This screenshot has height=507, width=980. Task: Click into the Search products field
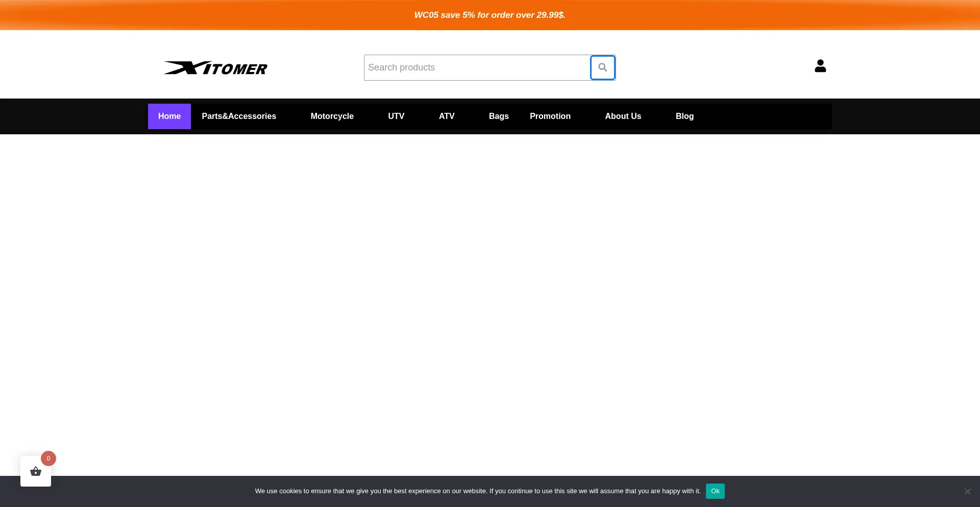tap(477, 67)
